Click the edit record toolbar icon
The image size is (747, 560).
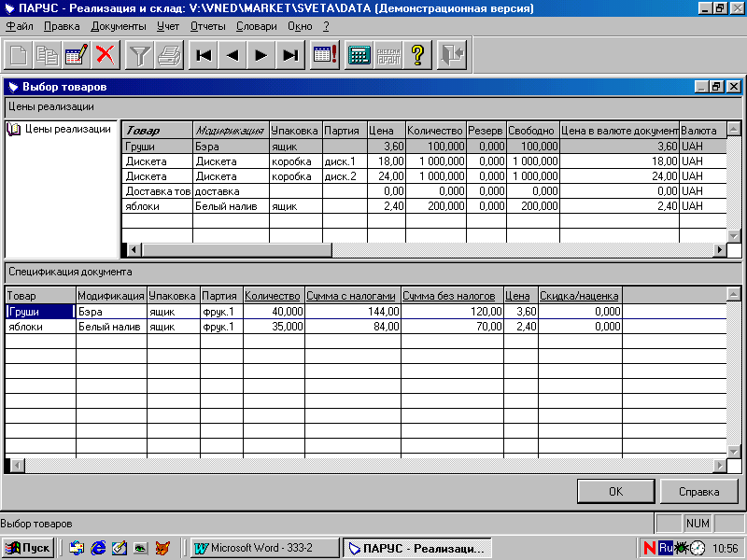click(77, 55)
